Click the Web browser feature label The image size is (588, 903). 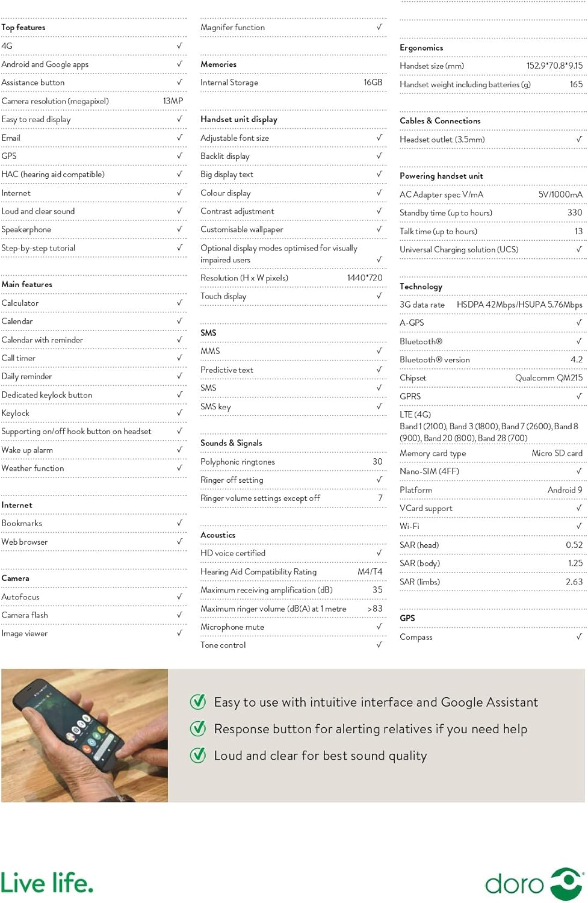click(25, 542)
